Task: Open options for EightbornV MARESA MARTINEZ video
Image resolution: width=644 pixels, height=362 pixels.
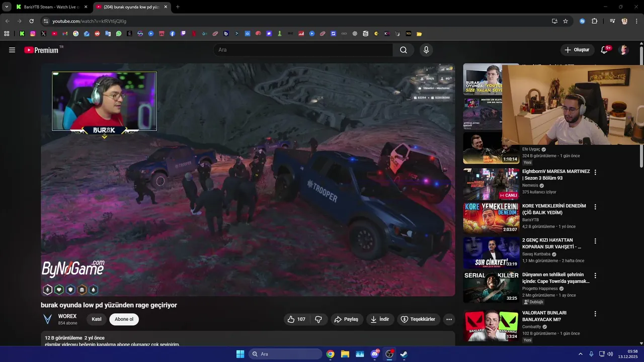Action: [x=595, y=172]
